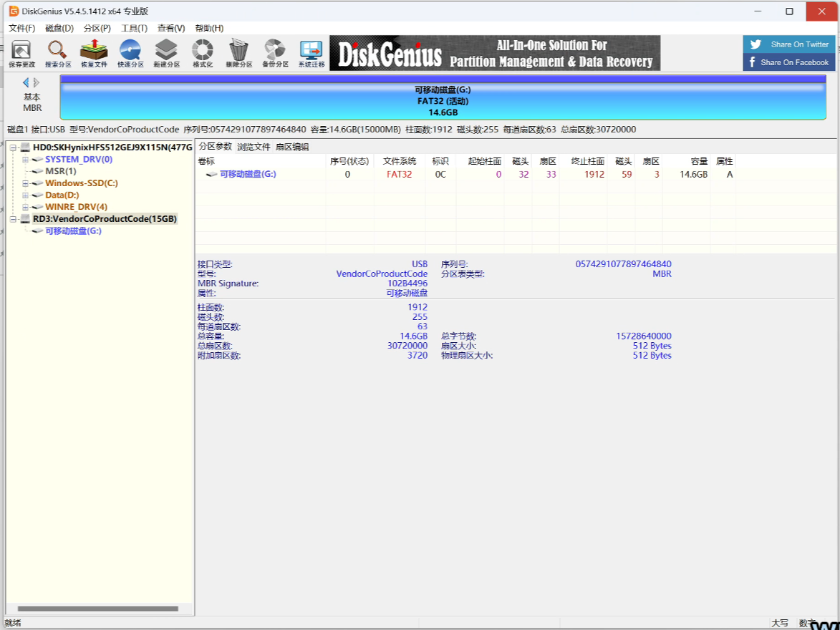
Task: Click the drive icon beside 可移动磁盘(G:) table row
Action: point(212,174)
